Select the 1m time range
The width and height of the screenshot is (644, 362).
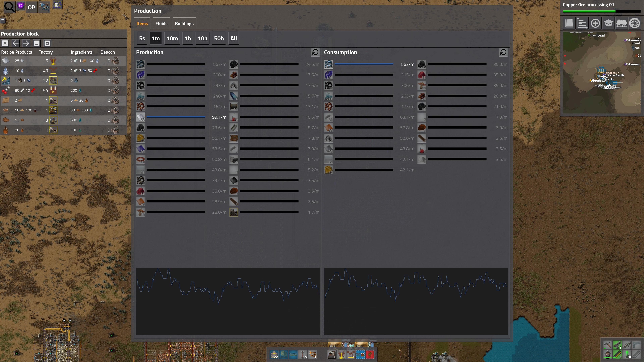click(x=155, y=38)
